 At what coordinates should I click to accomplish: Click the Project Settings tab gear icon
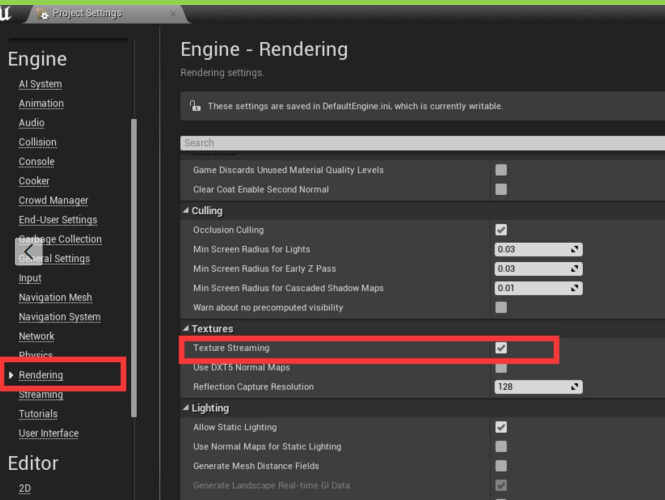point(42,14)
